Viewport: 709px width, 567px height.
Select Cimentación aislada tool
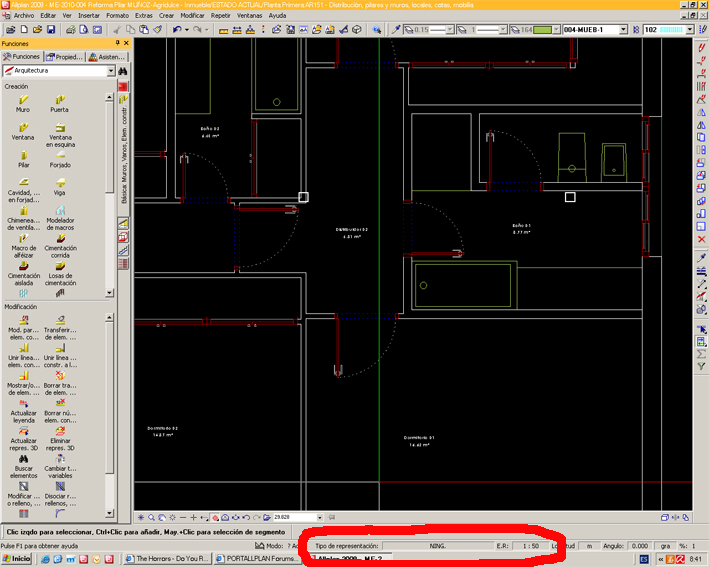(x=24, y=273)
